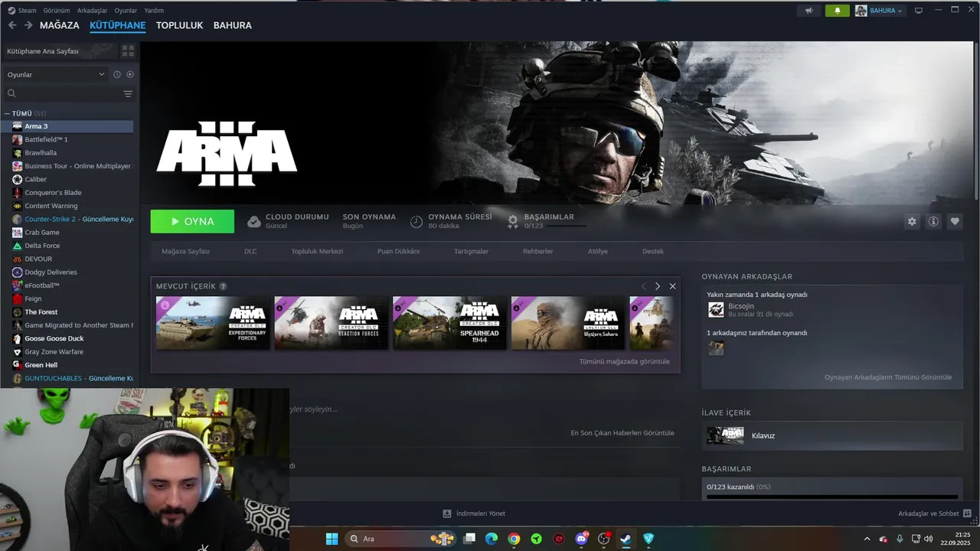Switch to MAĞAZA tab

pyautogui.click(x=60, y=25)
